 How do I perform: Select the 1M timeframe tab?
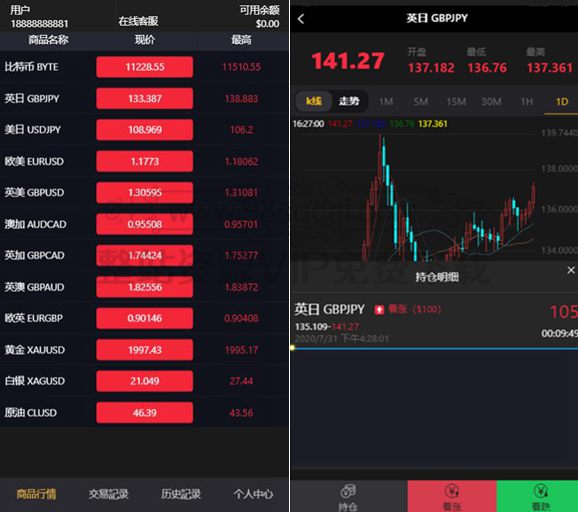(x=386, y=102)
